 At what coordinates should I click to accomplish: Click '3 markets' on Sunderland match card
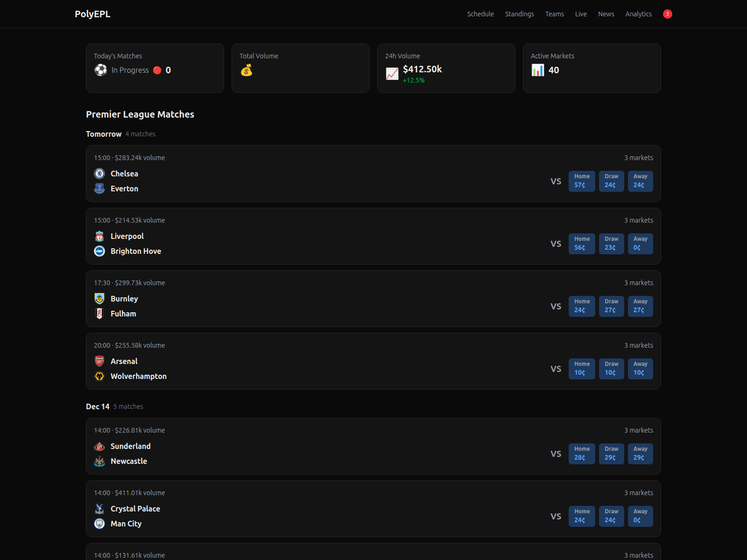639,430
